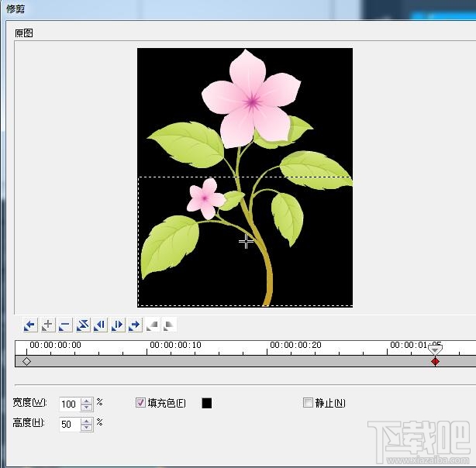Uncheck the 填充色(F) checkbox
This screenshot has width=476, height=468.
[x=140, y=403]
